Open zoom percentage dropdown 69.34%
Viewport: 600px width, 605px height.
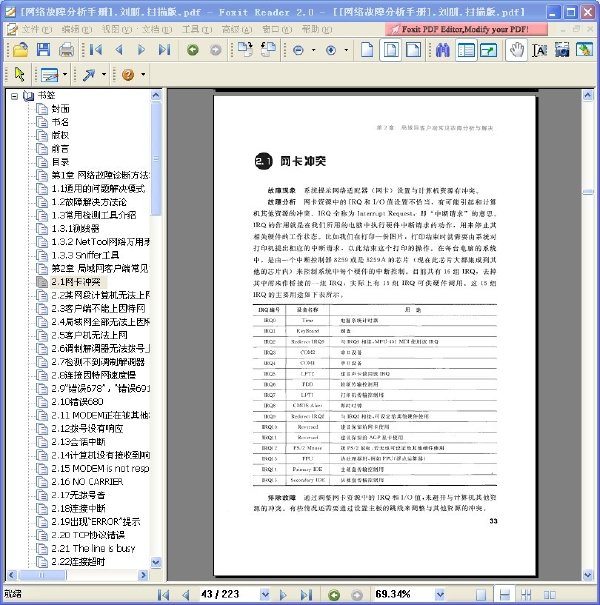440,595
